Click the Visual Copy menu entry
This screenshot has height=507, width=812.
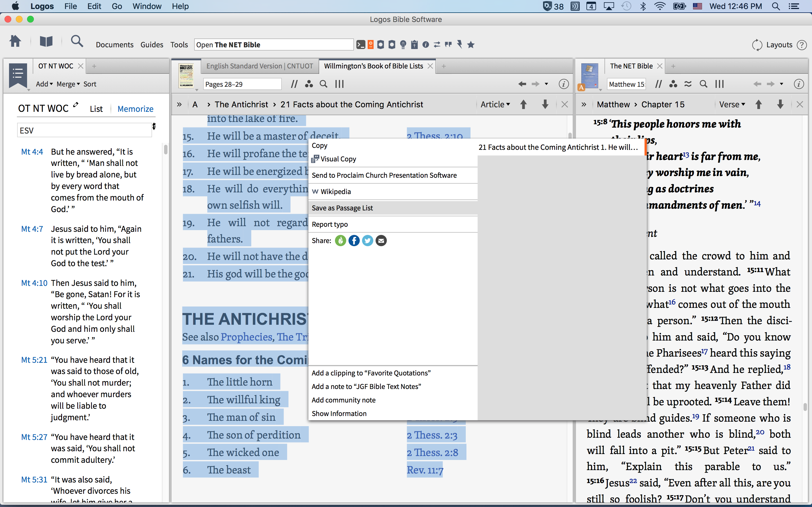click(x=338, y=159)
